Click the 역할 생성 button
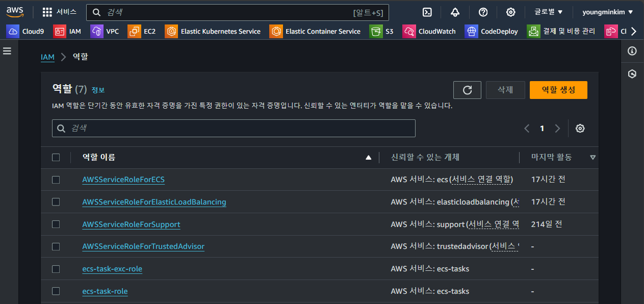 click(x=558, y=90)
